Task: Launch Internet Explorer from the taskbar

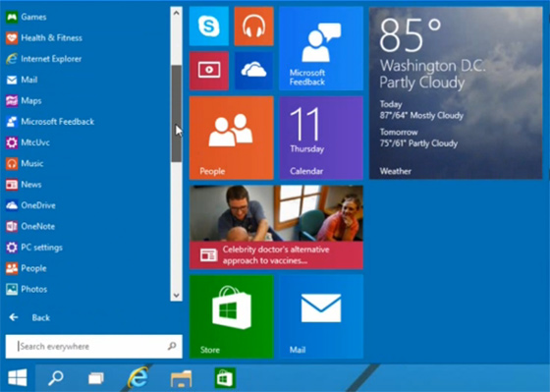Action: (x=137, y=378)
